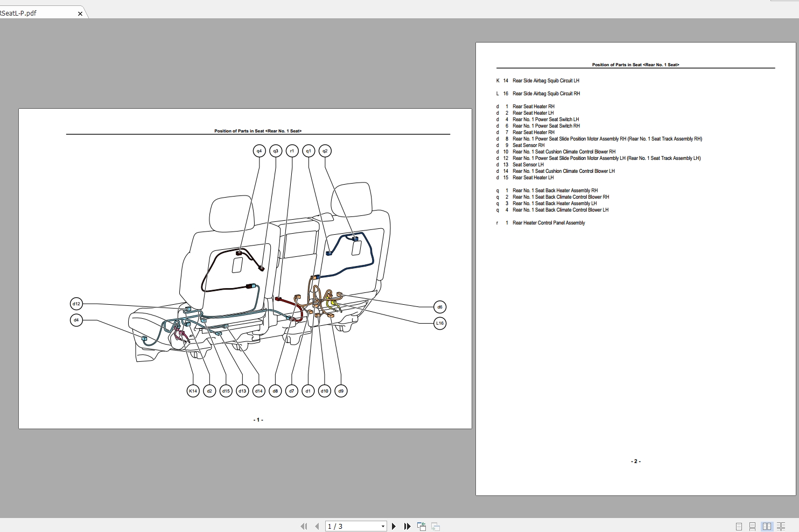Open the page number dropdown list
The image size is (799, 532).
click(383, 526)
